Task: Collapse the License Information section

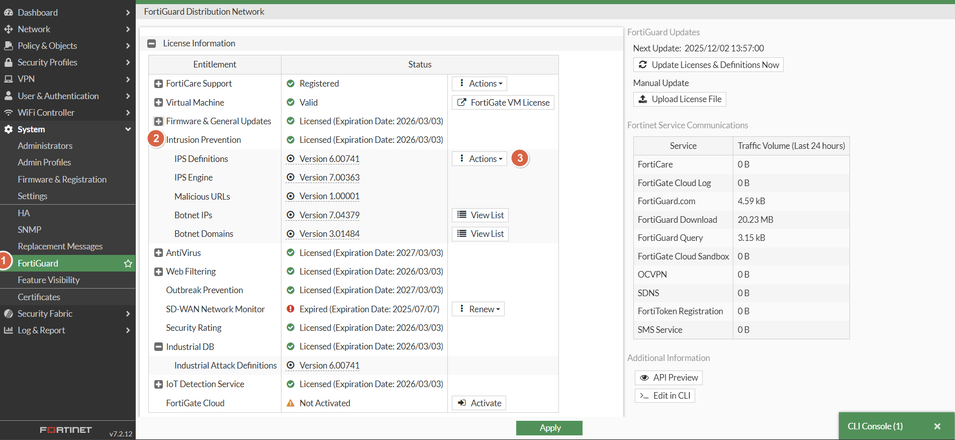Action: click(x=152, y=44)
